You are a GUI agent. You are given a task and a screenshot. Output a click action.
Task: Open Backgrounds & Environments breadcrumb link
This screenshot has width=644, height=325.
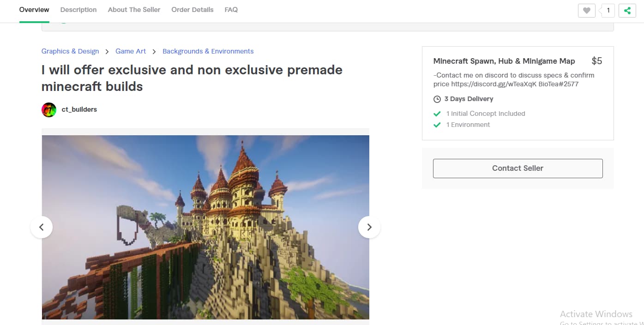click(208, 51)
